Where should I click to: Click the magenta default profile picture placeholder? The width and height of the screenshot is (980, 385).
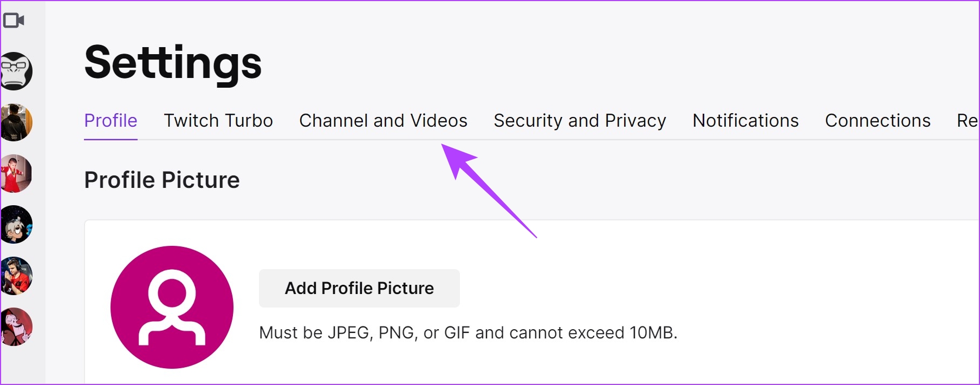[172, 307]
